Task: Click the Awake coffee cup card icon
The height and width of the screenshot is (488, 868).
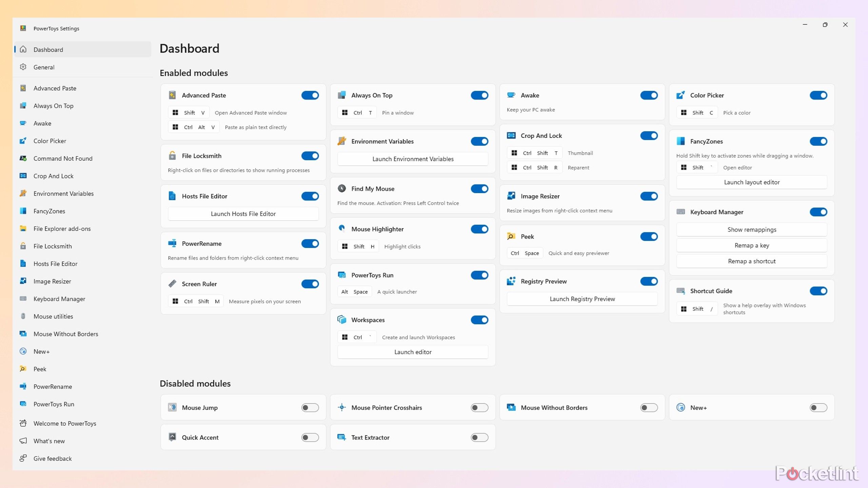Action: [x=511, y=95]
